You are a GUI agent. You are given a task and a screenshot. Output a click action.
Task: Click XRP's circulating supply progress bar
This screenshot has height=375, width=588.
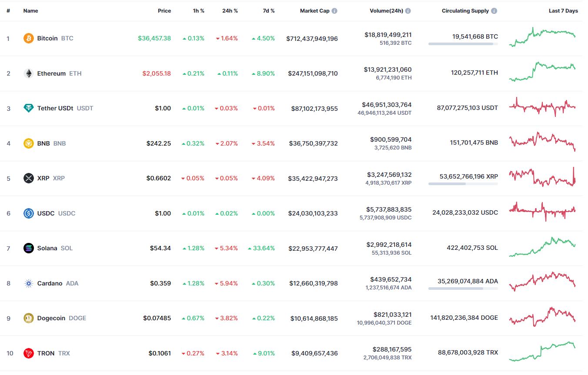[463, 184]
